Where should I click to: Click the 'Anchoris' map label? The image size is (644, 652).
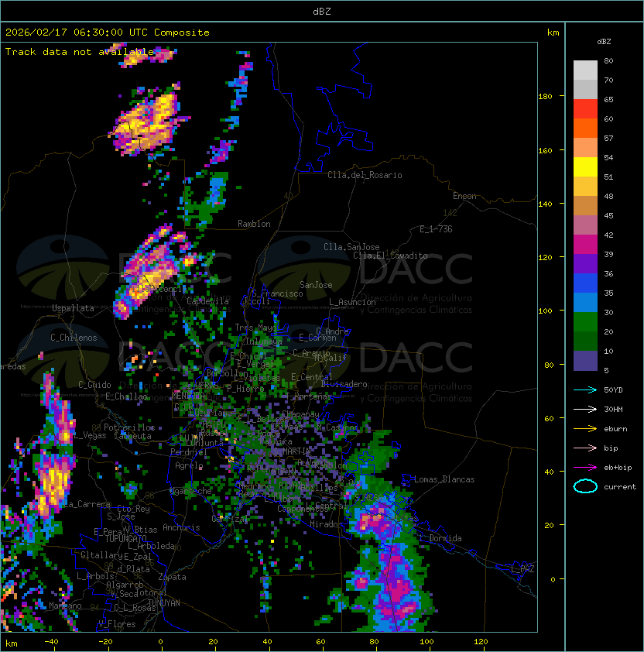tap(181, 527)
